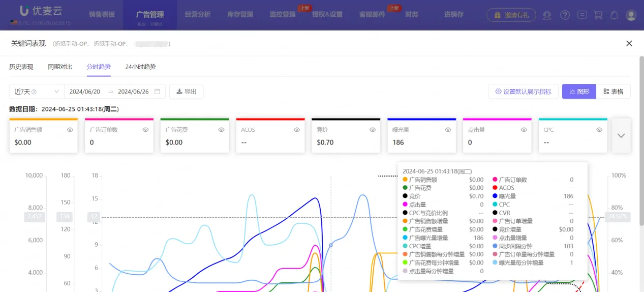Screen dimensions: 644x292
Task: Click the help icon beside 近7天
Action: pyautogui.click(x=34, y=92)
